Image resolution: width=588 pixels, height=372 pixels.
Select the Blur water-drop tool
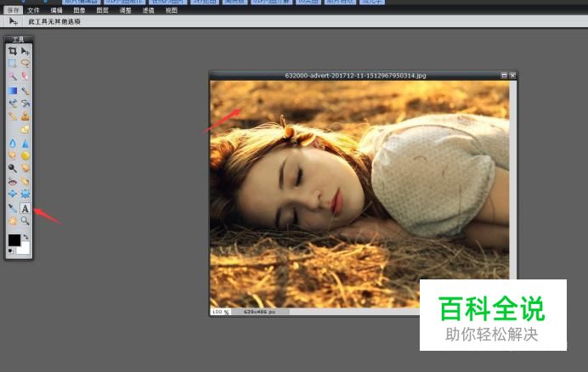click(13, 144)
